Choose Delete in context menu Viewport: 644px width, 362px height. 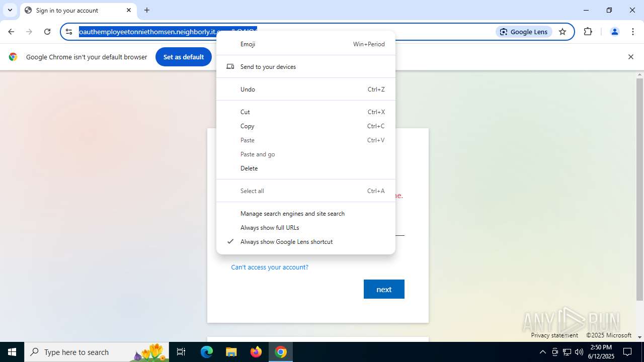tap(306, 168)
